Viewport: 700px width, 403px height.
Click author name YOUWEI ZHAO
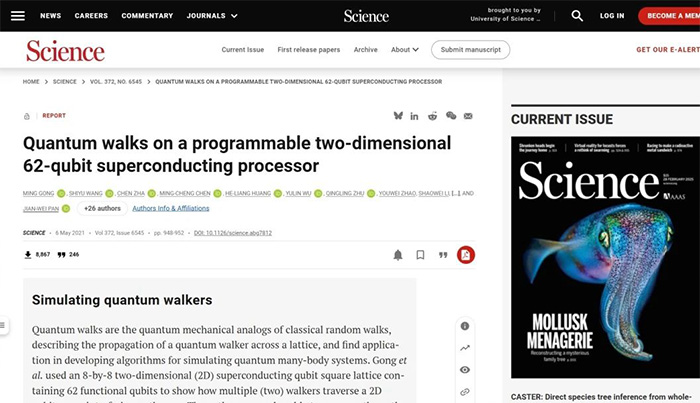(397, 193)
